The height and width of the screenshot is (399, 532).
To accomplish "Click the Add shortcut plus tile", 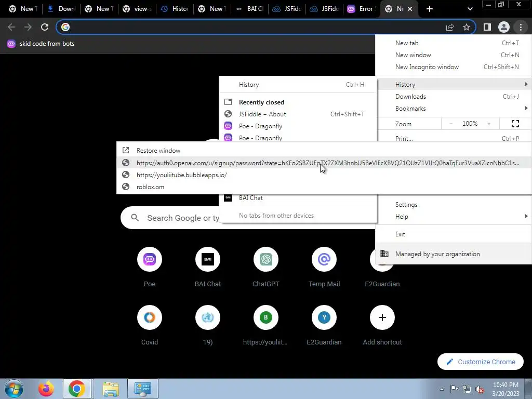I will point(382,326).
